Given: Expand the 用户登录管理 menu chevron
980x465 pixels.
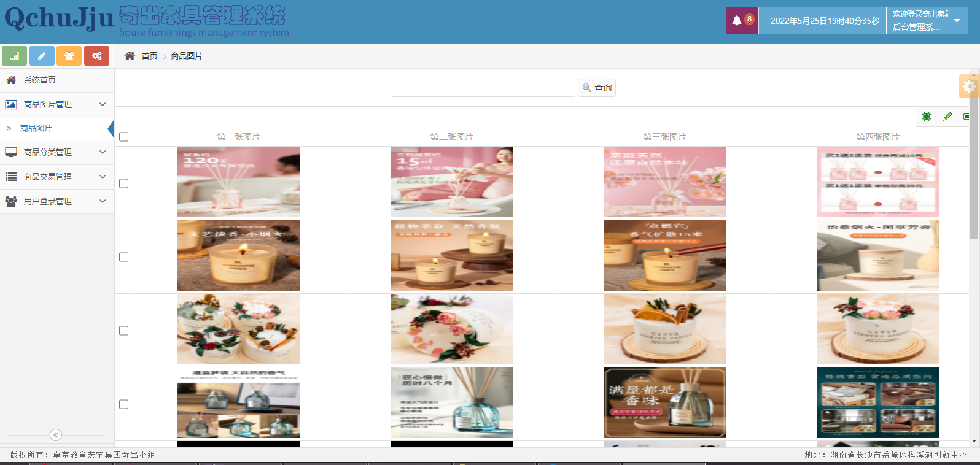Looking at the screenshot, I should click(103, 201).
